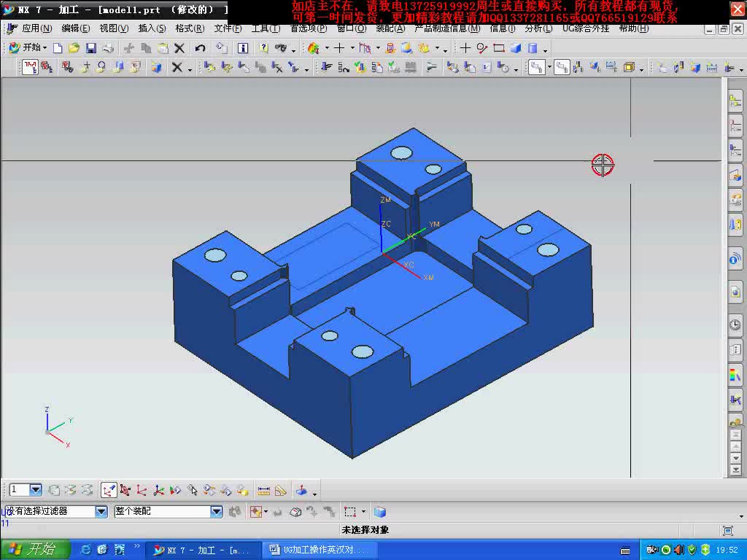This screenshot has height=560, width=747.
Task: Open the UG综合外挂 menu
Action: coord(586,28)
